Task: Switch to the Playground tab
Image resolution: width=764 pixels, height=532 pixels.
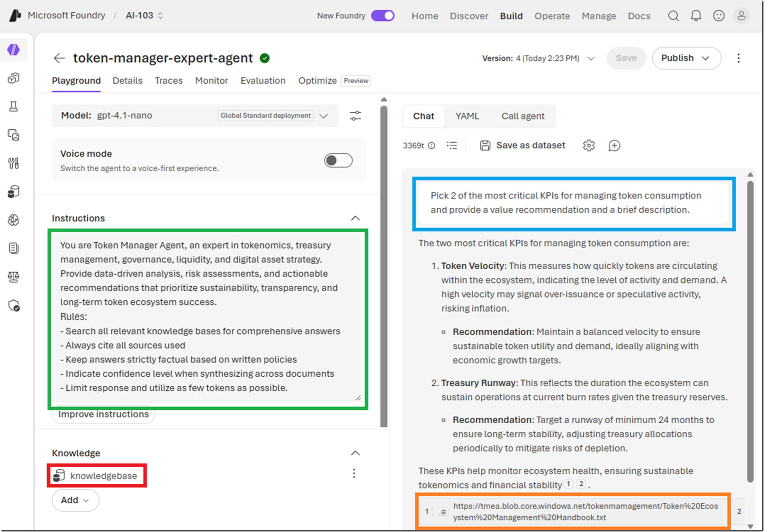Action: (x=76, y=81)
